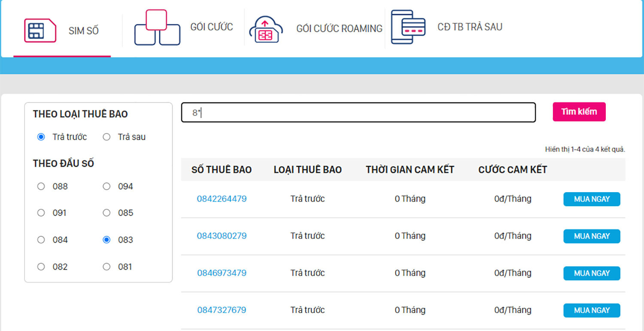Click 0đ/Tháng cell in 0846973479 row
This screenshot has width=644, height=331.
[513, 273]
